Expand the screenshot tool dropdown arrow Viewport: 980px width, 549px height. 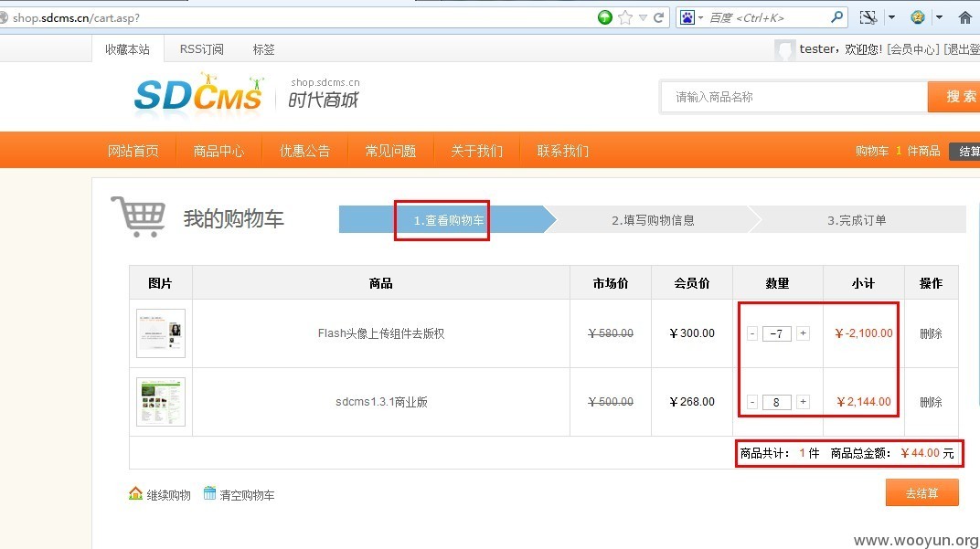(892, 17)
